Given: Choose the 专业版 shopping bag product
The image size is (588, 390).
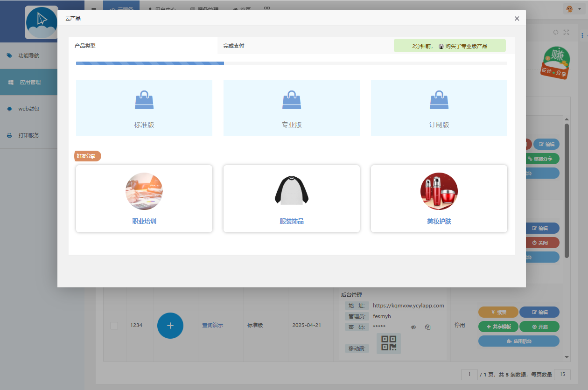Looking at the screenshot, I should pyautogui.click(x=291, y=108).
